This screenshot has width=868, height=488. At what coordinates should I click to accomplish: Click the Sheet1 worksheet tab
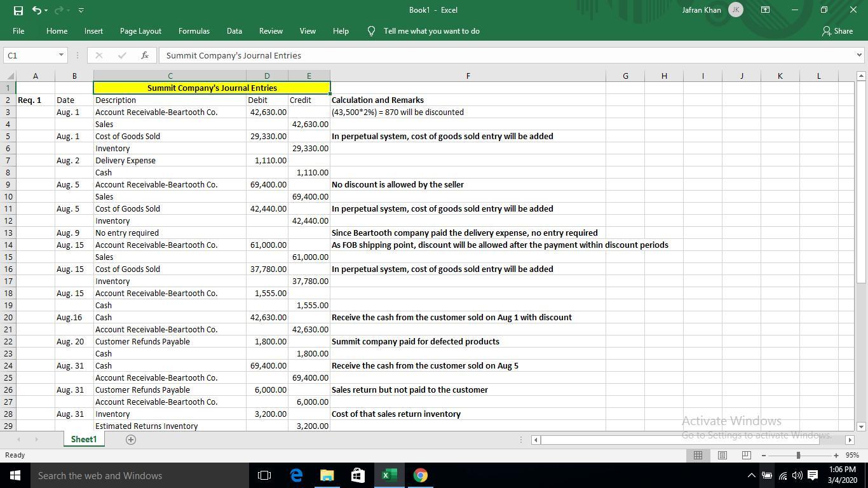pos(83,440)
